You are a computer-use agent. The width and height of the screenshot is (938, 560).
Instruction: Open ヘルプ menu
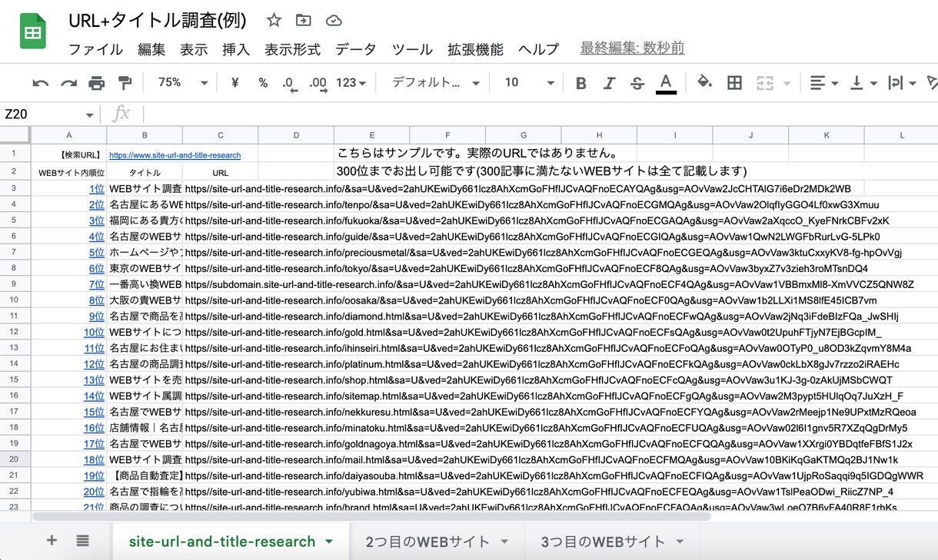(538, 49)
